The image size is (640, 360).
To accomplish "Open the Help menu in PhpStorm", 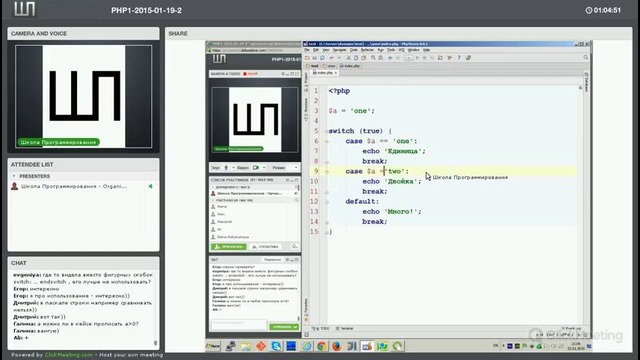I will [427, 50].
